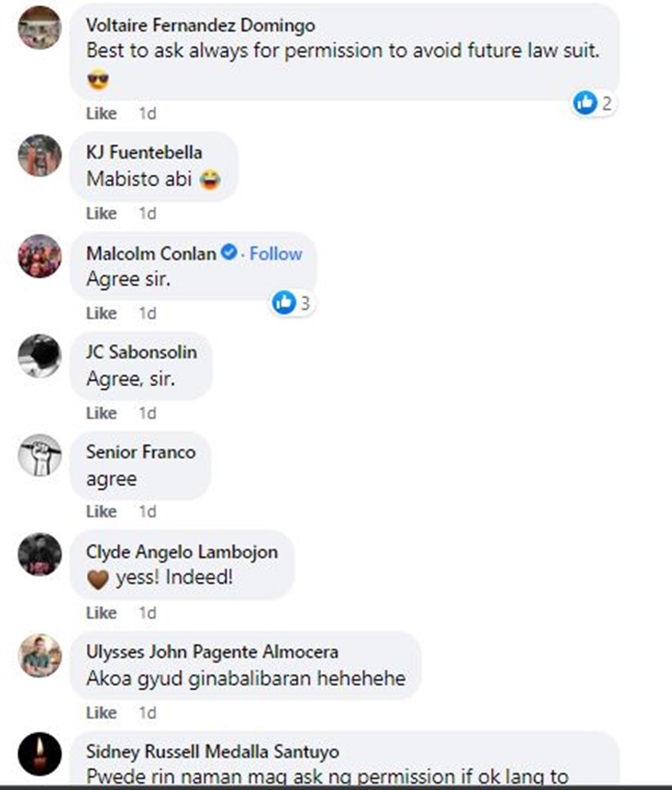Screen dimensions: 672x790
Task: Like Senior Franco's agree comment
Action: (x=101, y=511)
